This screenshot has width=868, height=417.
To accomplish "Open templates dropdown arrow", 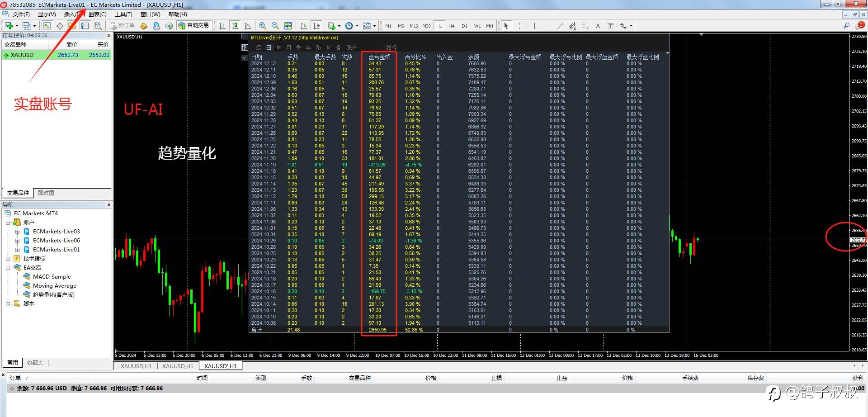I will pos(374,26).
